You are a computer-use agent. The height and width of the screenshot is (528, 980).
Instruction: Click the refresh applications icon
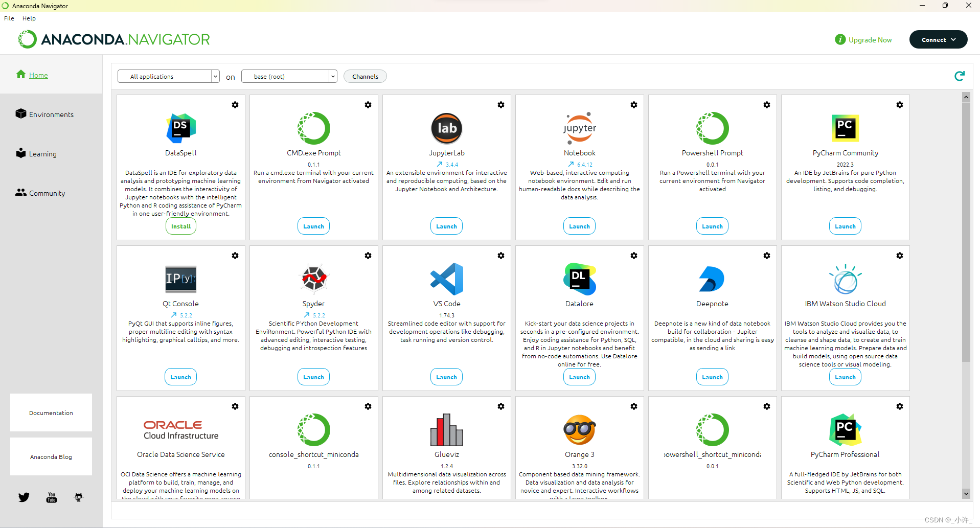pyautogui.click(x=960, y=76)
